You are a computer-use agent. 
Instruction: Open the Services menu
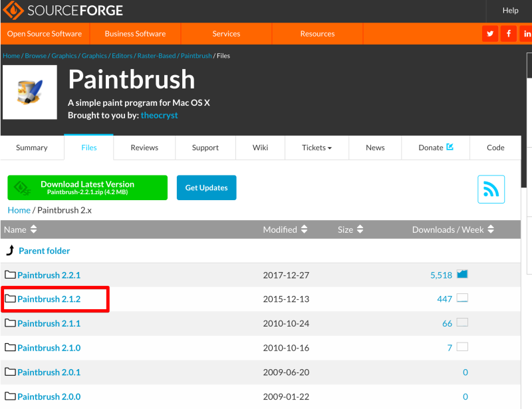(x=226, y=34)
